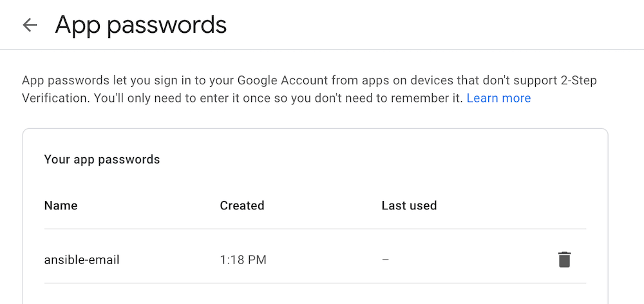This screenshot has width=644, height=304.
Task: Open the Learn more link
Action: pyautogui.click(x=498, y=99)
